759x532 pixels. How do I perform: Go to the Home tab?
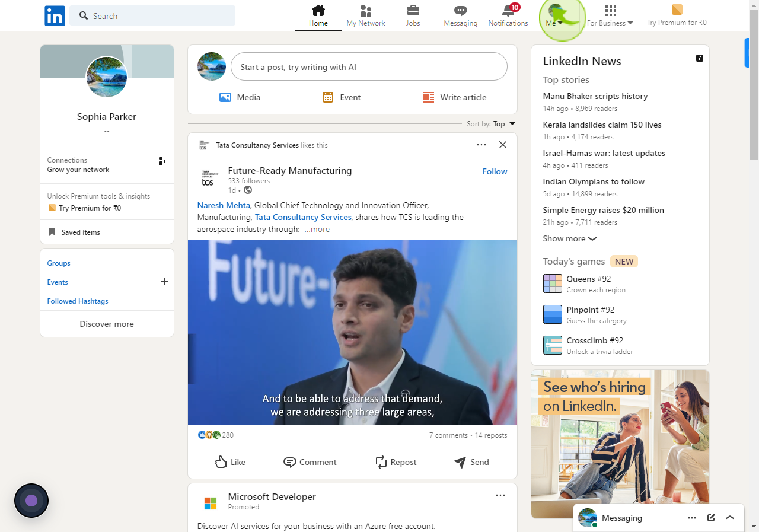318,16
